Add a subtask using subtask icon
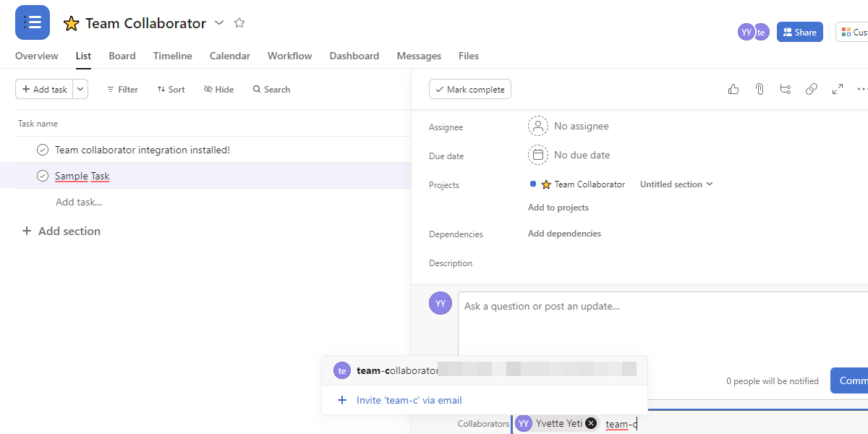This screenshot has width=868, height=434. tap(786, 89)
